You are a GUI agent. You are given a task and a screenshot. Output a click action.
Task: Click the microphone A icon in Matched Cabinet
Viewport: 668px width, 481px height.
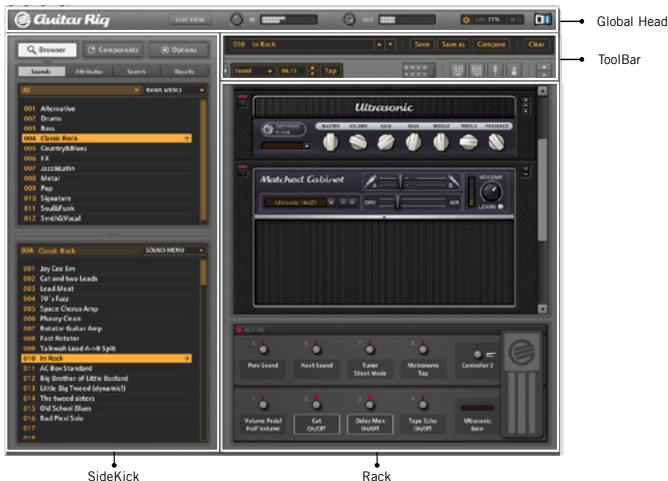click(371, 181)
